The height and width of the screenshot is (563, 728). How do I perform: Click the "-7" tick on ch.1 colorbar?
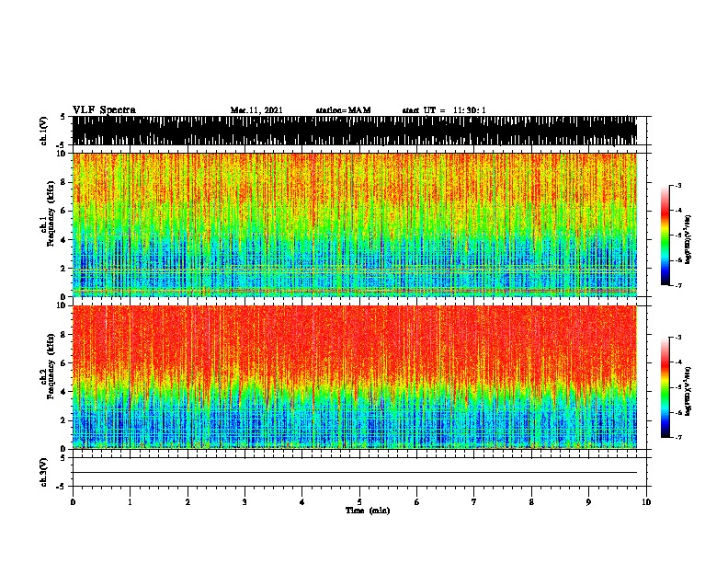678,285
